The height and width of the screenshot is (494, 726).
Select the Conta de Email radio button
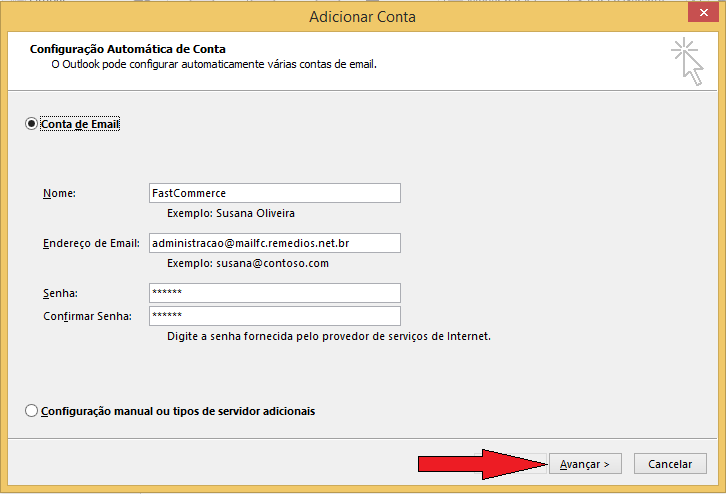click(31, 124)
